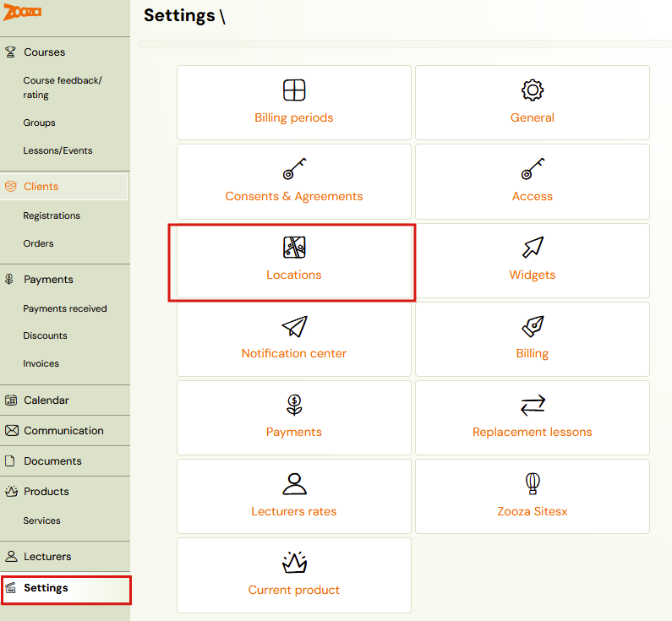Open the Access settings link
672x621 pixels.
pos(533,196)
